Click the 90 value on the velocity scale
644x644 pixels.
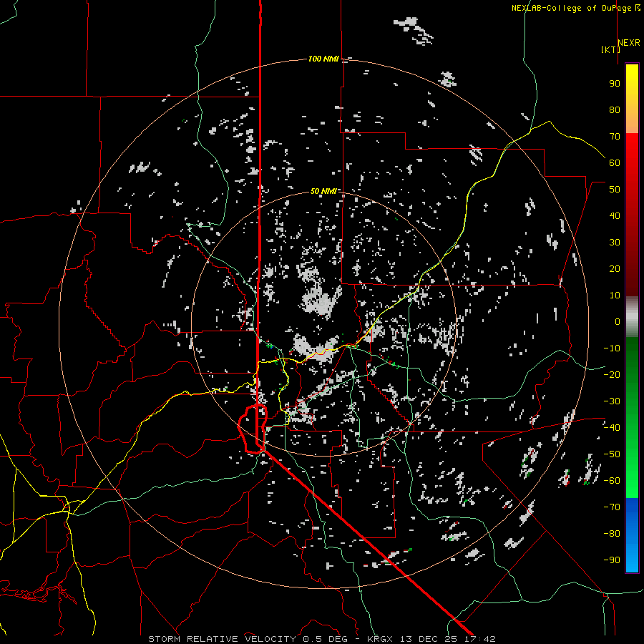click(x=615, y=84)
